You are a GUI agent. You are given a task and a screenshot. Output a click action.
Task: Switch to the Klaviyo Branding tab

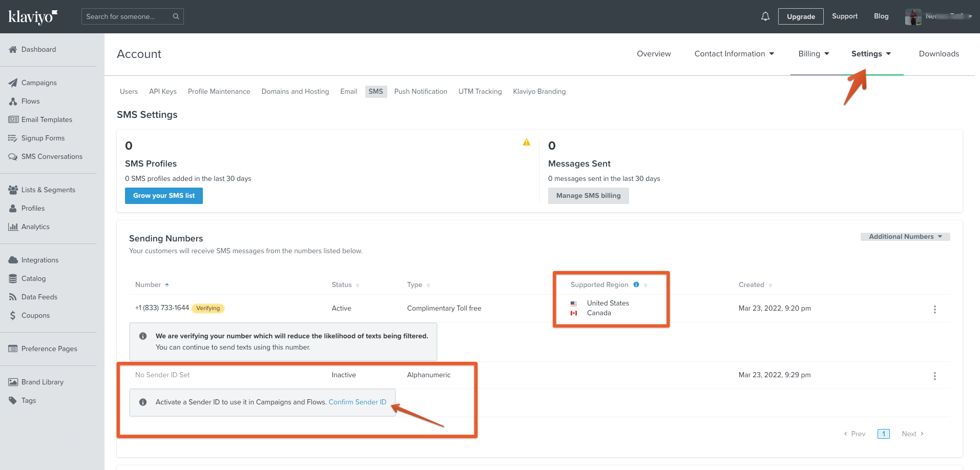(x=539, y=92)
